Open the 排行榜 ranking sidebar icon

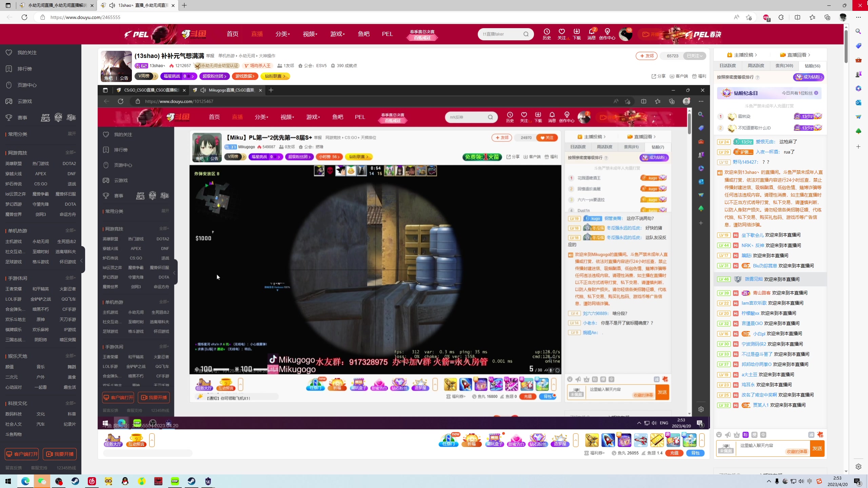tap(9, 69)
